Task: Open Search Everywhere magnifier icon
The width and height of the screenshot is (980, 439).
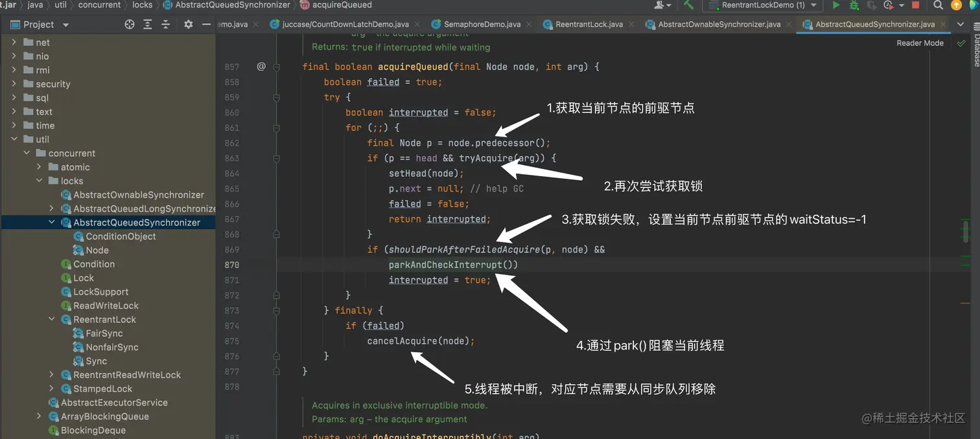Action: tap(938, 5)
